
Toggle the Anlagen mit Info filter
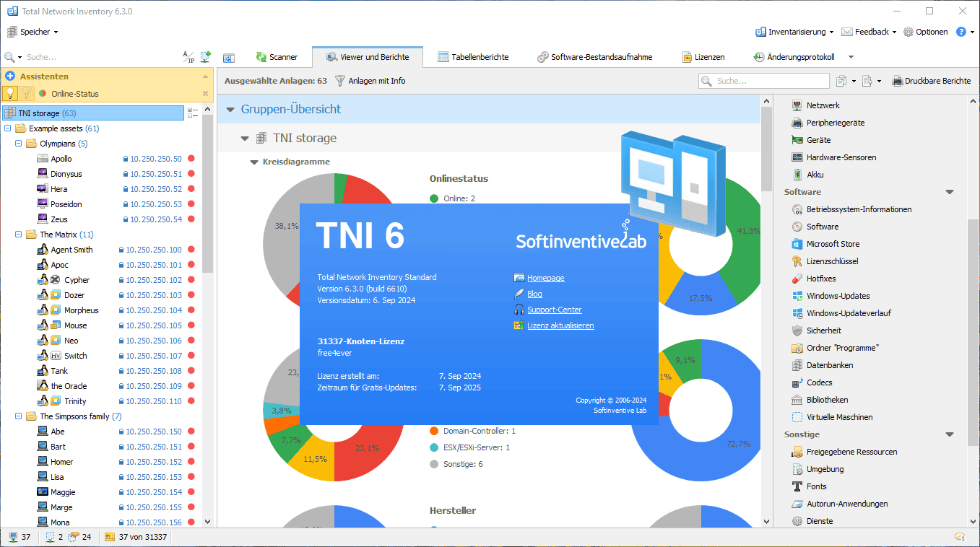[x=370, y=81]
